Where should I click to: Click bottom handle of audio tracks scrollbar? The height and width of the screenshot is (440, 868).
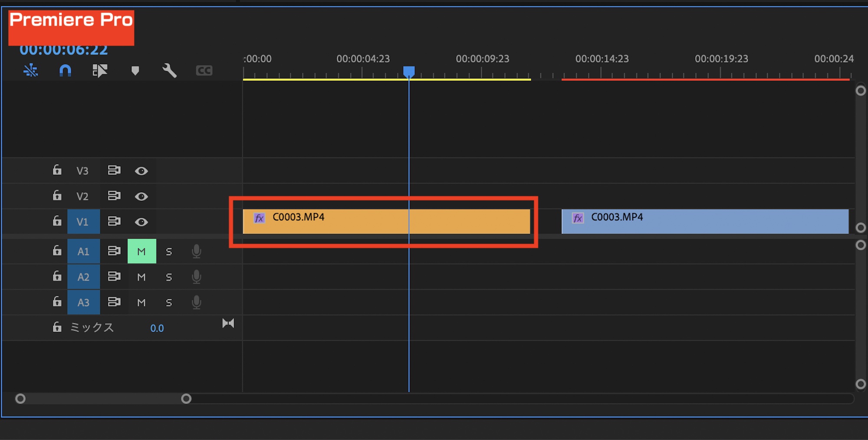pyautogui.click(x=861, y=384)
